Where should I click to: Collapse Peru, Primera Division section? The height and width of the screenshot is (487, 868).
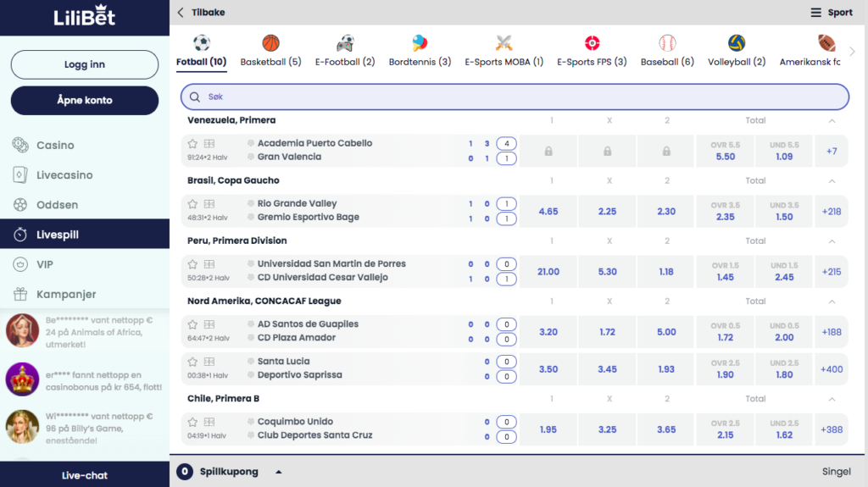[832, 241]
